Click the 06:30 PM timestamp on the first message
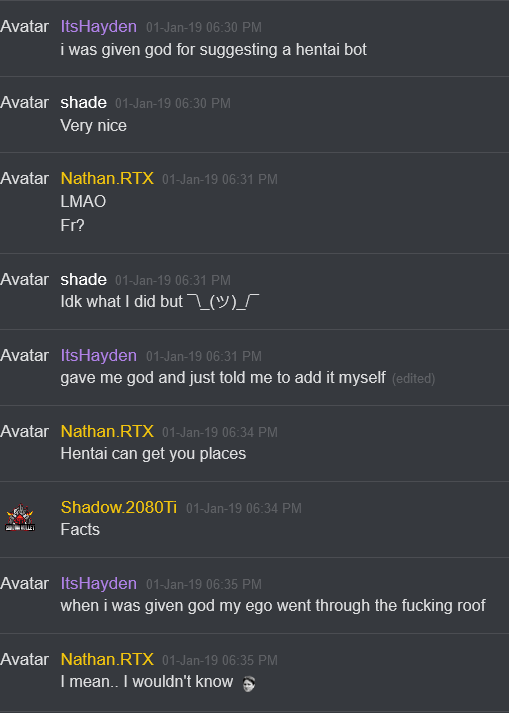 (x=204, y=27)
